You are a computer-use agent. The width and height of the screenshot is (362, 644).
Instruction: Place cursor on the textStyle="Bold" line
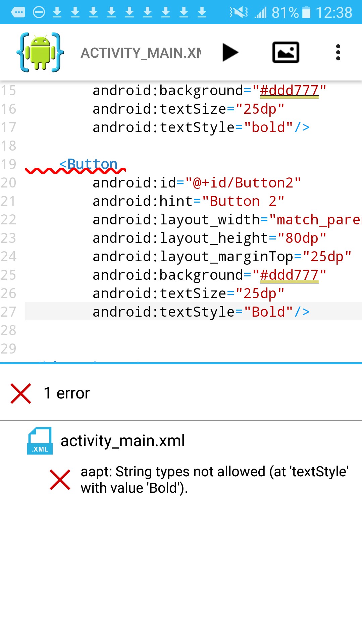[201, 312]
